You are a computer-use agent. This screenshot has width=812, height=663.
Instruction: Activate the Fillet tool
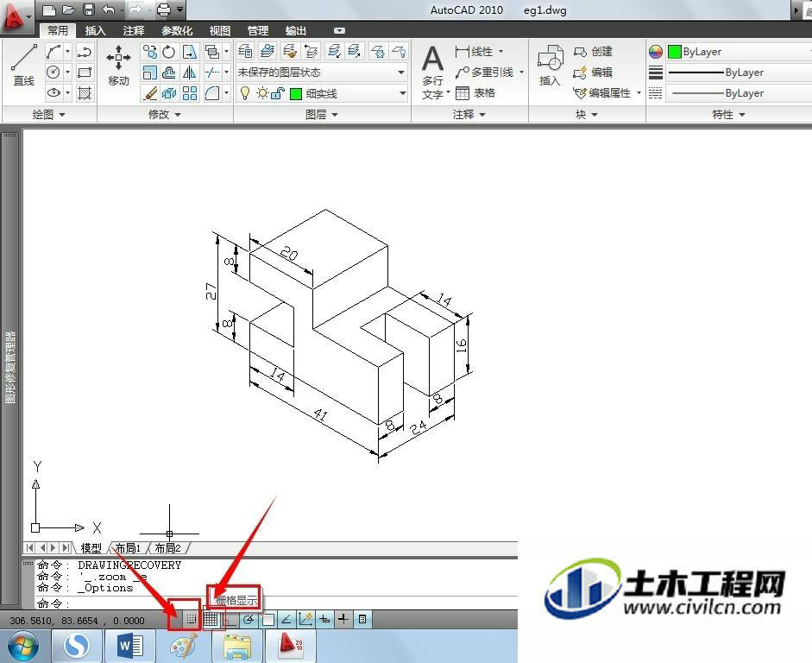coord(211,93)
